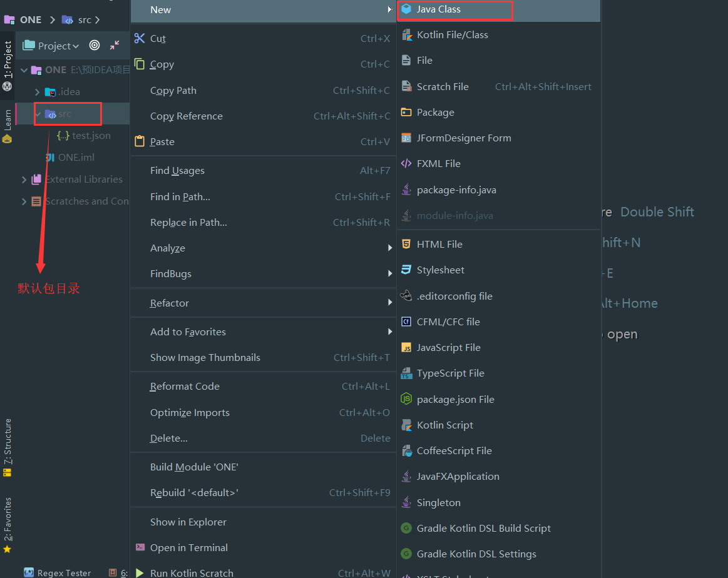Select test.json file in project tree
Image resolution: width=728 pixels, height=578 pixels.
91,136
